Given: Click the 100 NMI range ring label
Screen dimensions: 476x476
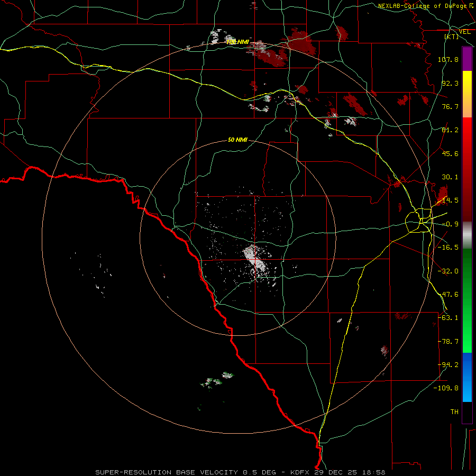Looking at the screenshot, I should click(237, 42).
